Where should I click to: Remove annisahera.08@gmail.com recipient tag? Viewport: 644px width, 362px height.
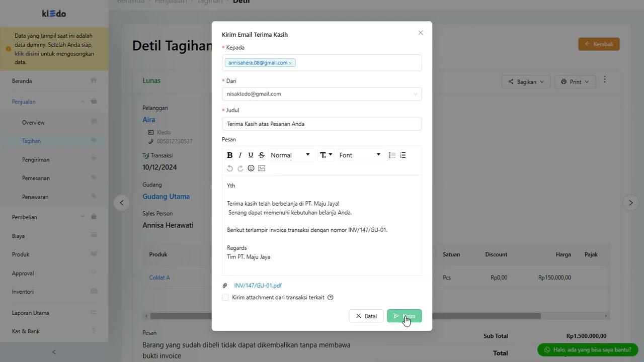pyautogui.click(x=290, y=63)
